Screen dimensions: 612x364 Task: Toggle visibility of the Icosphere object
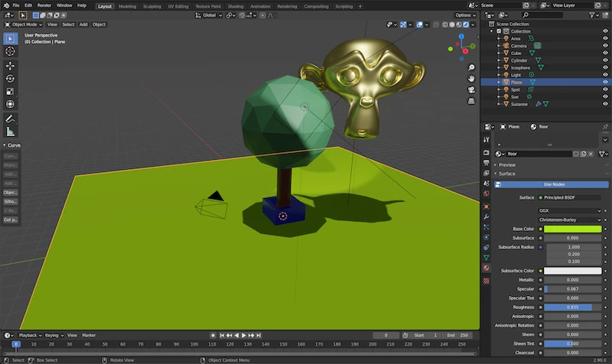605,67
